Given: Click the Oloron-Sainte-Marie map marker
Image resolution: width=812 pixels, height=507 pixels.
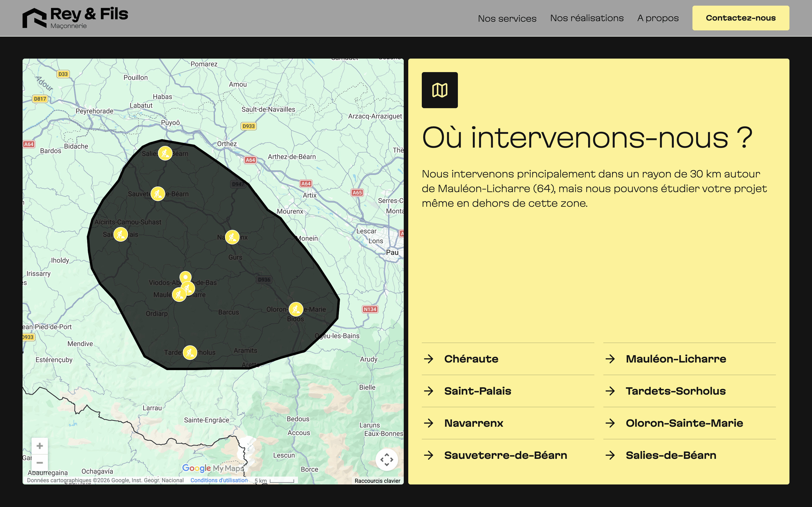Looking at the screenshot, I should pyautogui.click(x=296, y=309).
